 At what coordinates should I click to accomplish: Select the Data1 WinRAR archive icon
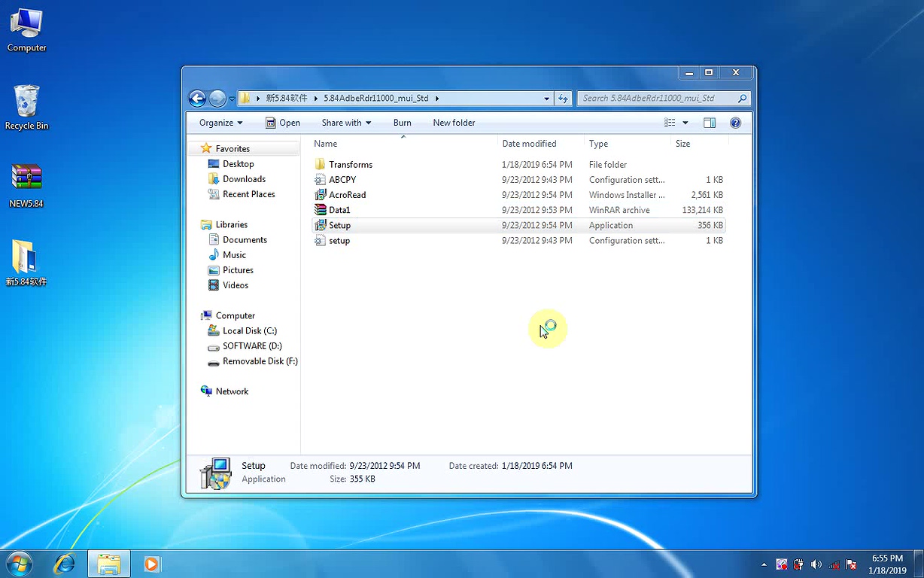321,210
